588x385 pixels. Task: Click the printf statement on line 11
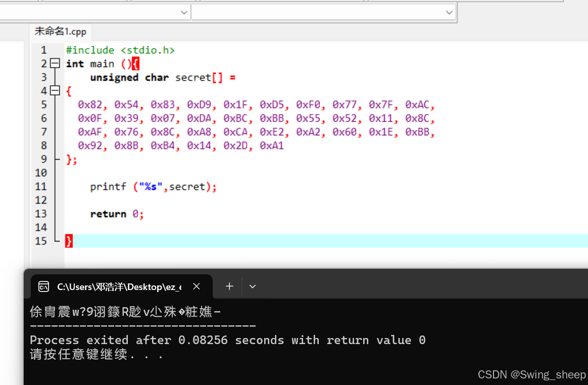pyautogui.click(x=154, y=186)
